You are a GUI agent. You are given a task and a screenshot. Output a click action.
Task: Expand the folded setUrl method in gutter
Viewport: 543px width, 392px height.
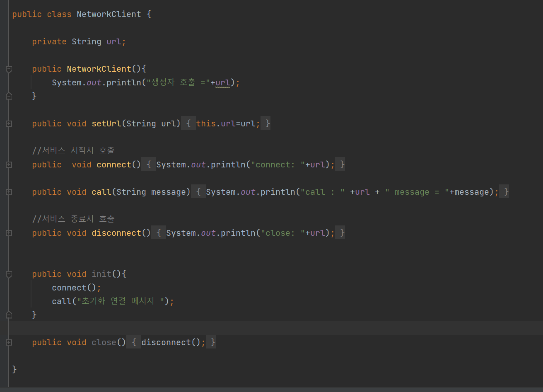(9, 123)
